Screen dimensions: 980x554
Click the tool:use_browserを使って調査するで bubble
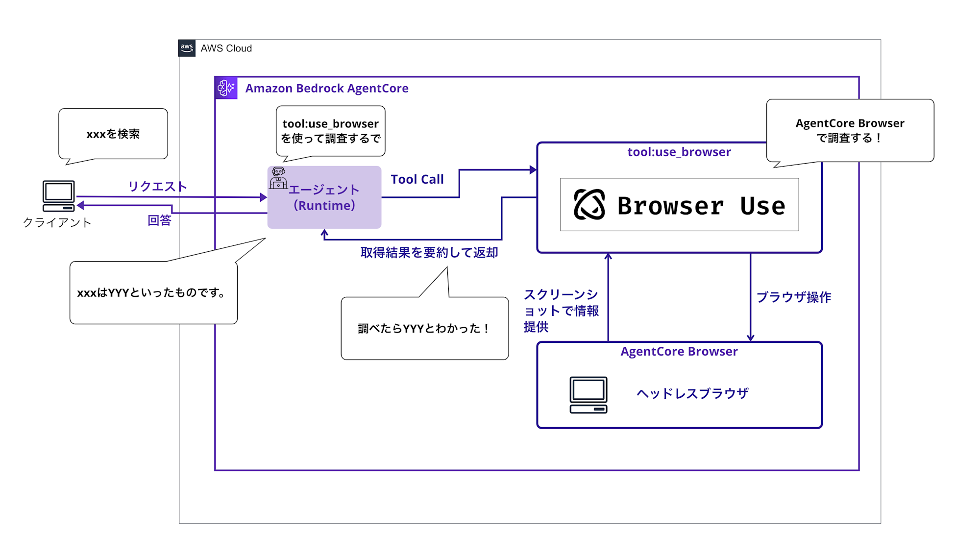[331, 131]
